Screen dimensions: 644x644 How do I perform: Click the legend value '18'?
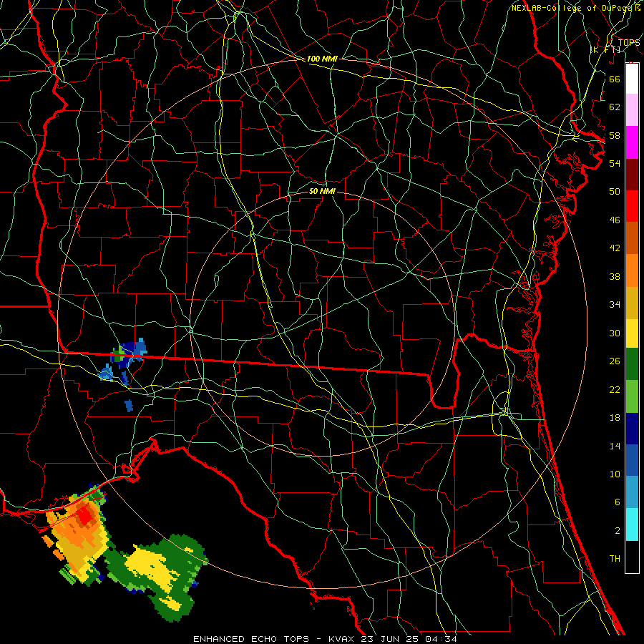click(615, 418)
